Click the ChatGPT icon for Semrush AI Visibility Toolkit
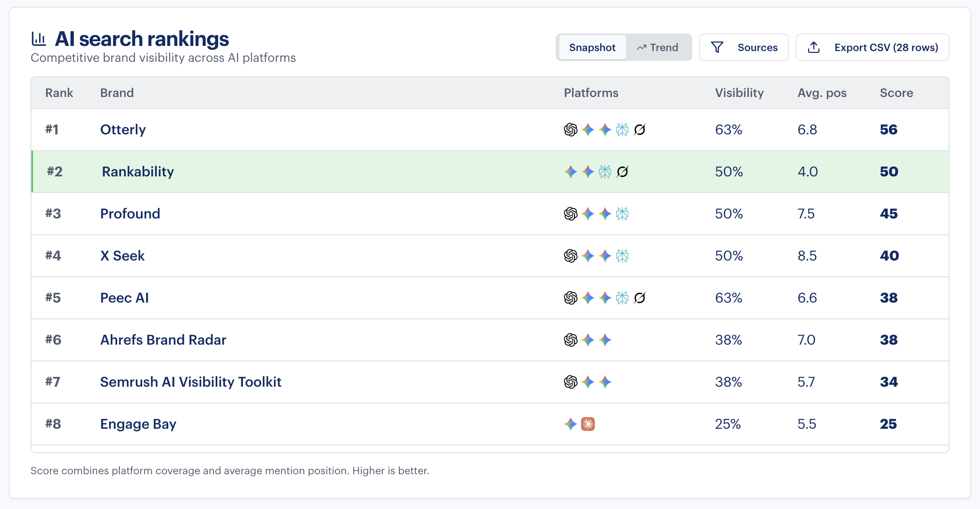 point(570,382)
